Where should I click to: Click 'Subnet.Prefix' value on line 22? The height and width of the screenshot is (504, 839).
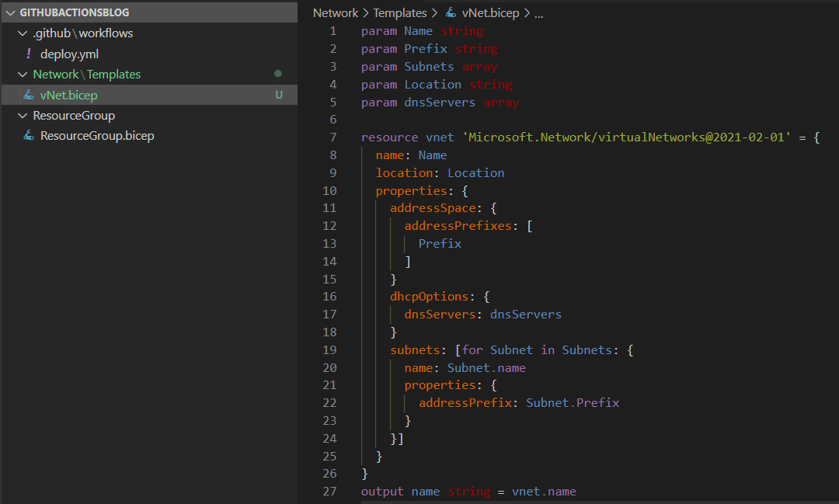click(x=573, y=403)
